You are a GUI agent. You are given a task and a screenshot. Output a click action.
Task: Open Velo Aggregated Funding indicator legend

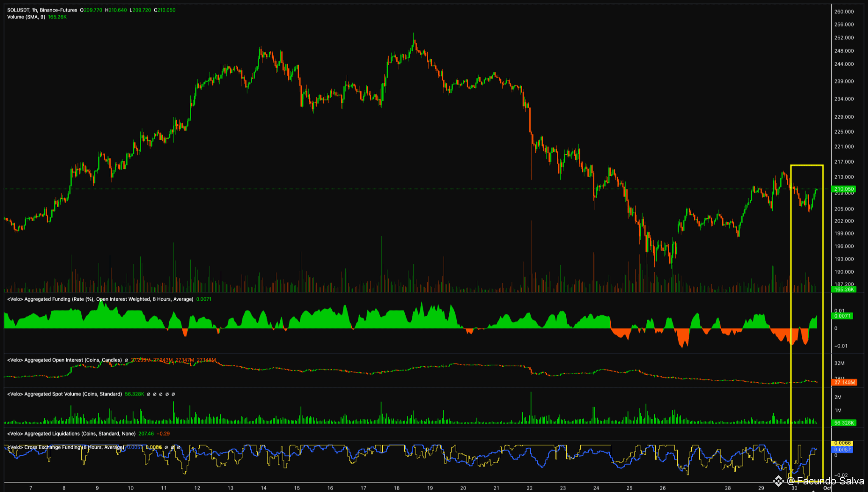pyautogui.click(x=100, y=299)
